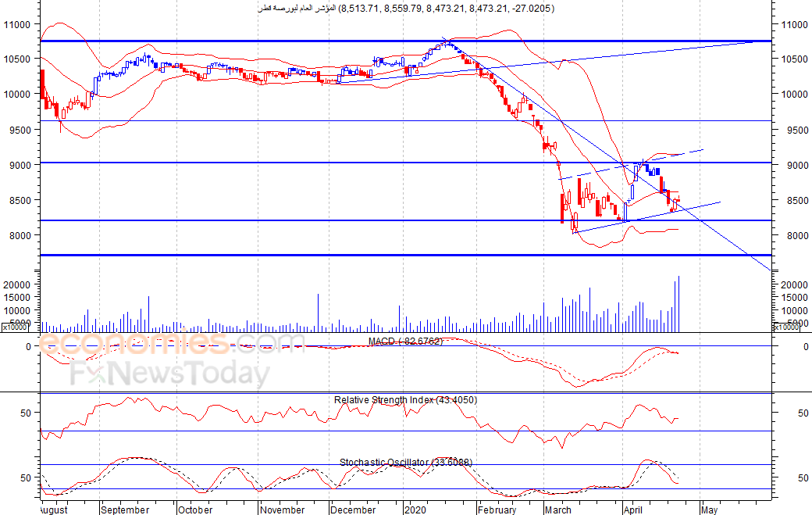Viewport: 812px width, 515px height.
Task: Click the 8000 price label on left axis
Action: [20, 235]
